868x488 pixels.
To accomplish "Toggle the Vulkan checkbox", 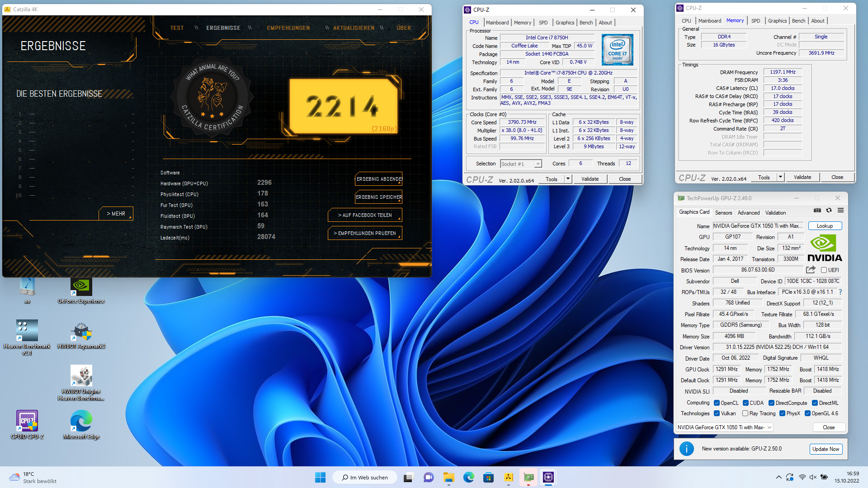I will [x=717, y=413].
